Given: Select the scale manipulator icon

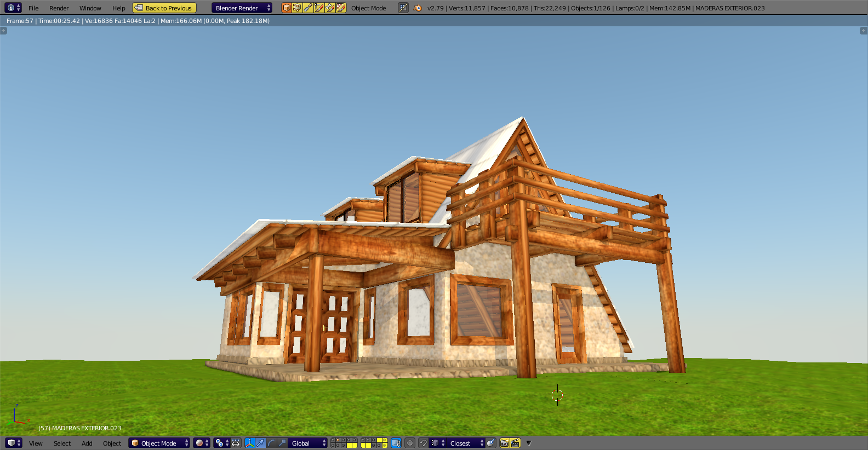Looking at the screenshot, I should pos(282,443).
